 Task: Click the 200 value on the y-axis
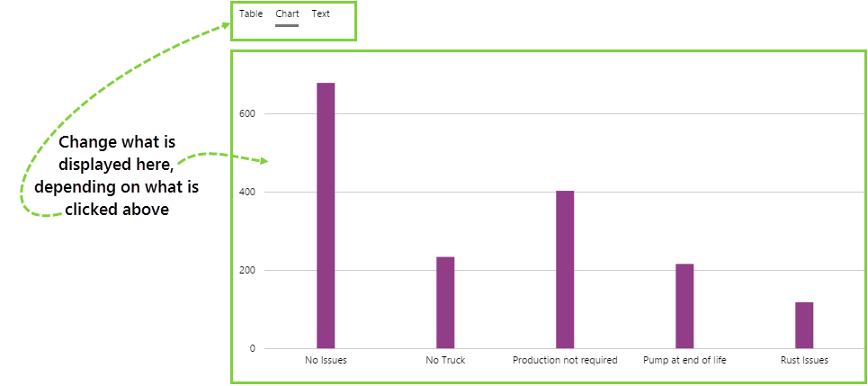point(246,271)
